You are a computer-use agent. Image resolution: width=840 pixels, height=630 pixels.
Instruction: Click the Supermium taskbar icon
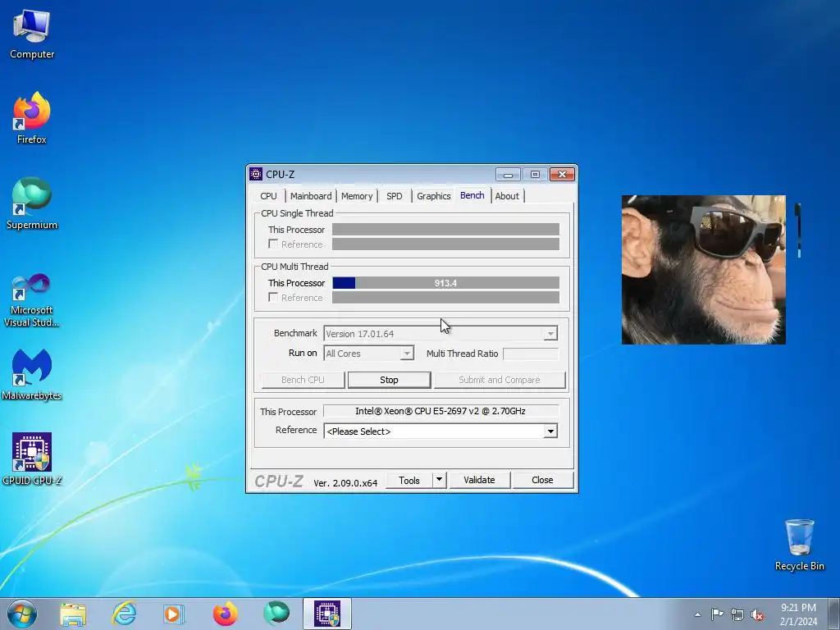click(276, 614)
